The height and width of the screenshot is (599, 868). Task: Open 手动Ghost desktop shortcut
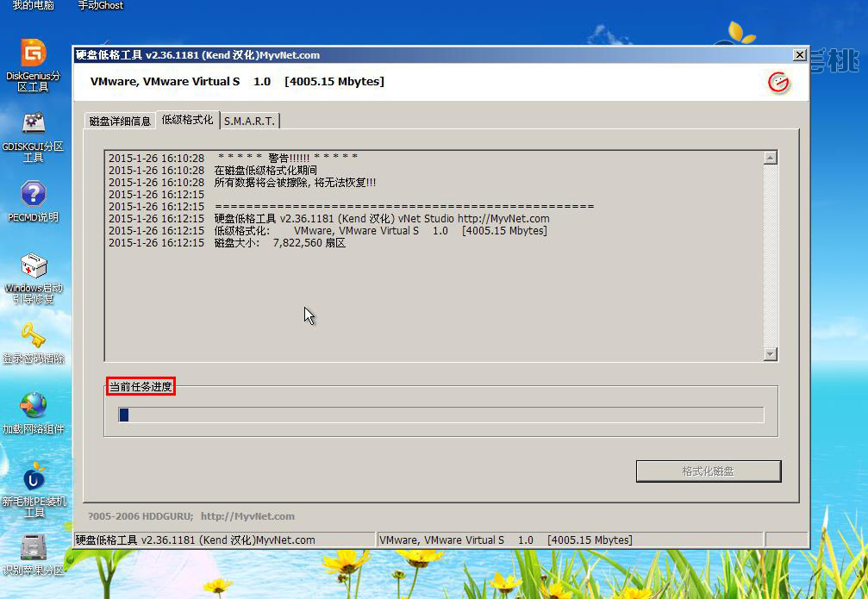point(100,5)
